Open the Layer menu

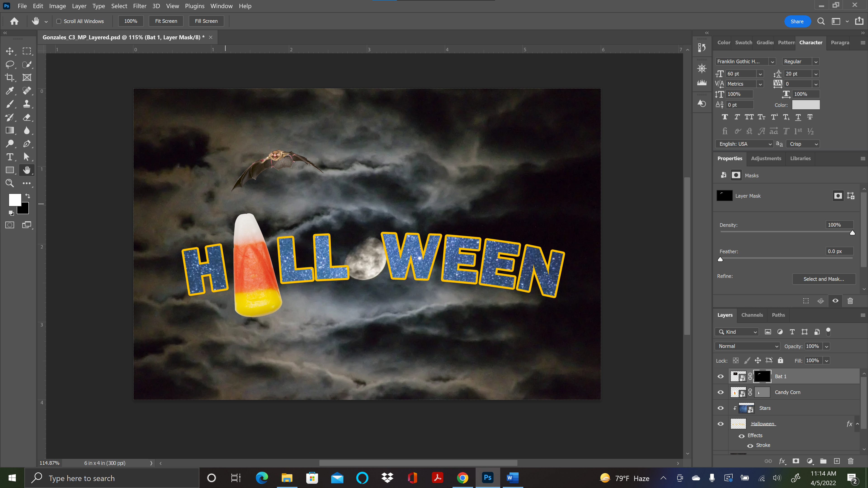(x=79, y=6)
